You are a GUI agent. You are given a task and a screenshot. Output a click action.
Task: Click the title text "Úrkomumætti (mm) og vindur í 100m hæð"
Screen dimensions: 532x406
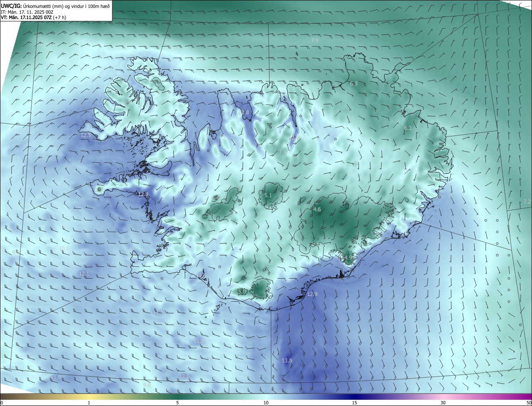(x=66, y=6)
